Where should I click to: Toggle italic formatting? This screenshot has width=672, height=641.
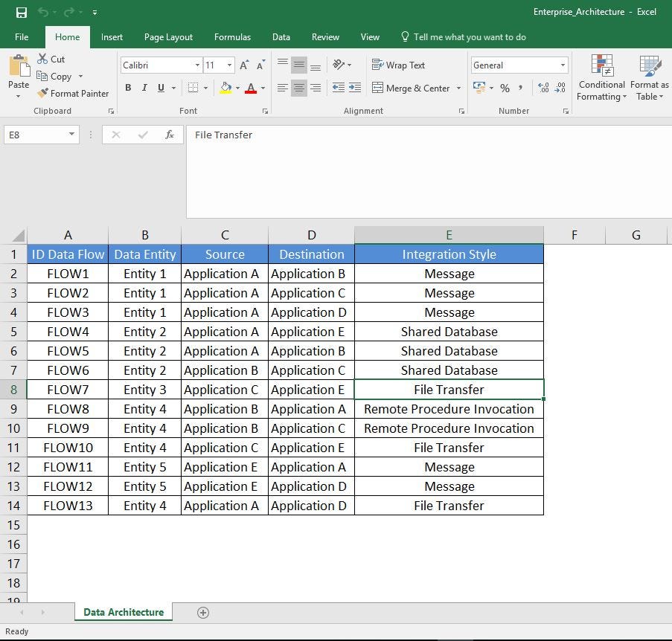point(144,88)
